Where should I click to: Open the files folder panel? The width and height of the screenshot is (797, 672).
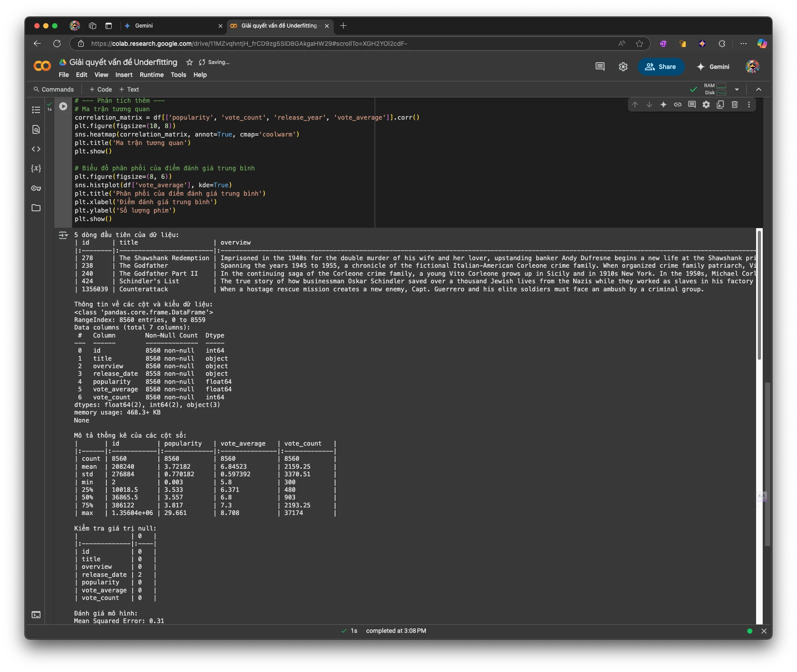[x=36, y=208]
